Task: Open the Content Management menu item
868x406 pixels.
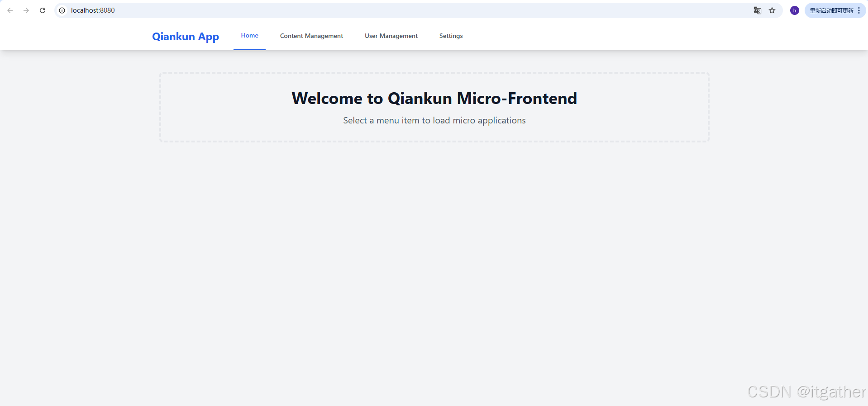Action: pyautogui.click(x=311, y=36)
